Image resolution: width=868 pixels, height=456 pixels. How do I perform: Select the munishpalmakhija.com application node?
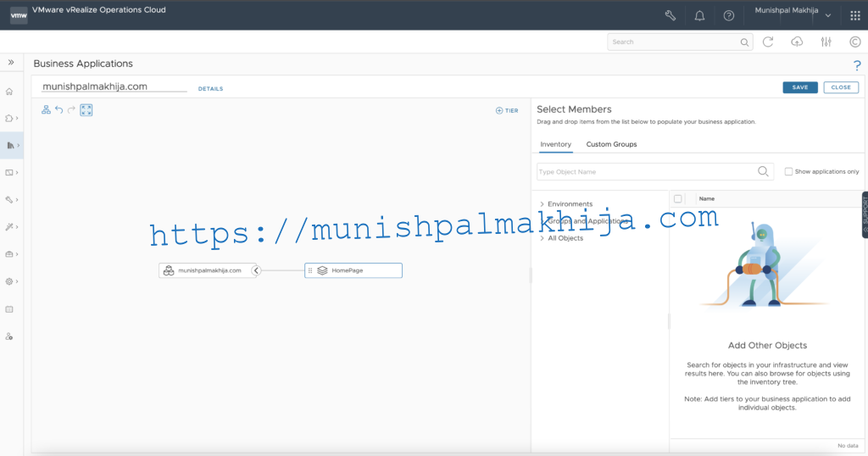pyautogui.click(x=208, y=270)
